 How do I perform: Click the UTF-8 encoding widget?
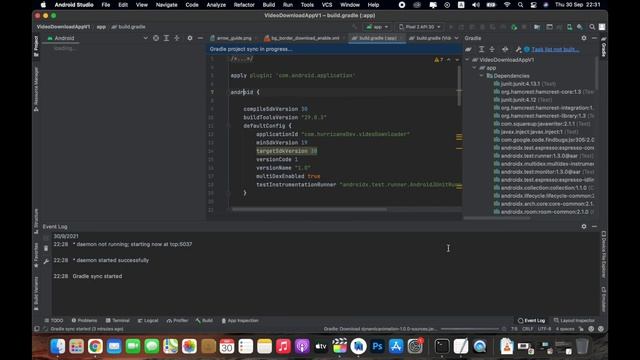tap(544, 329)
